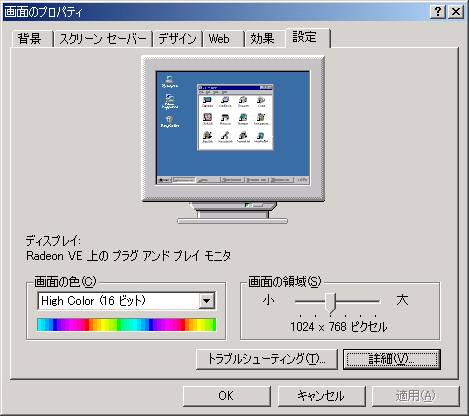Click the help question mark button
Viewport: 469px width, 416px height.
point(438,12)
